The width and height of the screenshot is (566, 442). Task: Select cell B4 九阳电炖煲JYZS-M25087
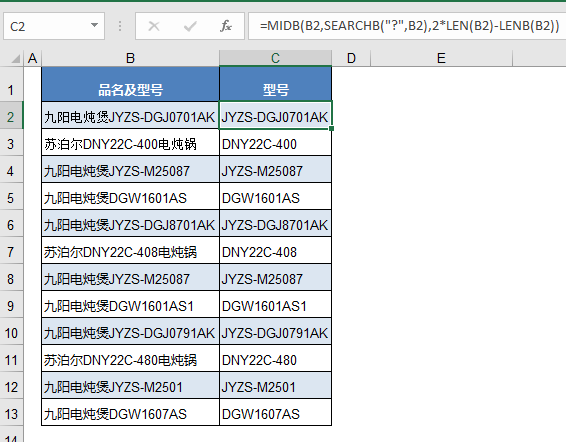pos(130,169)
